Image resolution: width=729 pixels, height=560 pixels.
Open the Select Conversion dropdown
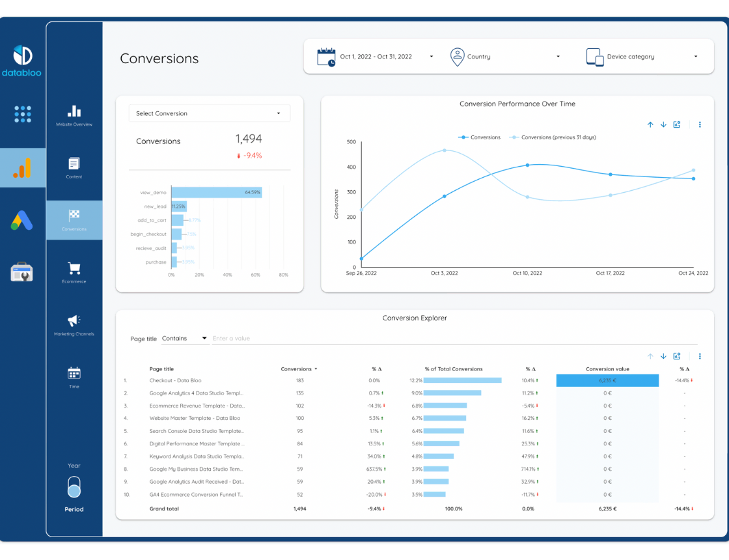[209, 113]
